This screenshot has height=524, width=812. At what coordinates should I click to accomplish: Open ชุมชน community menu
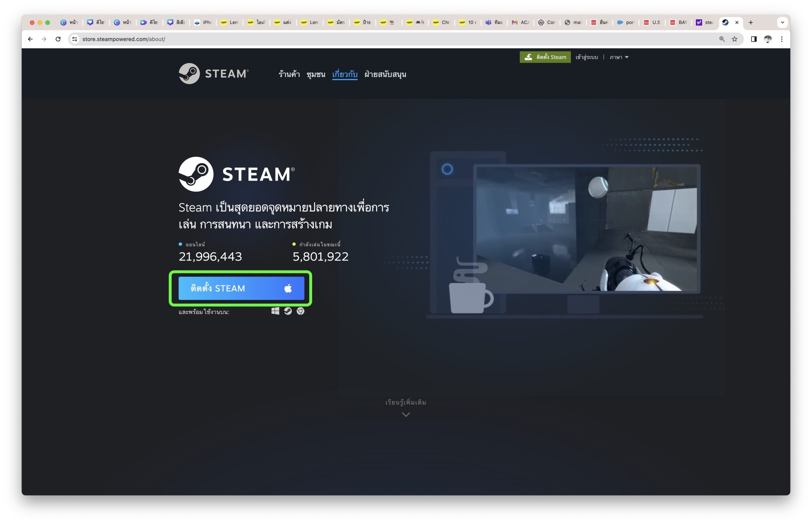[316, 74]
